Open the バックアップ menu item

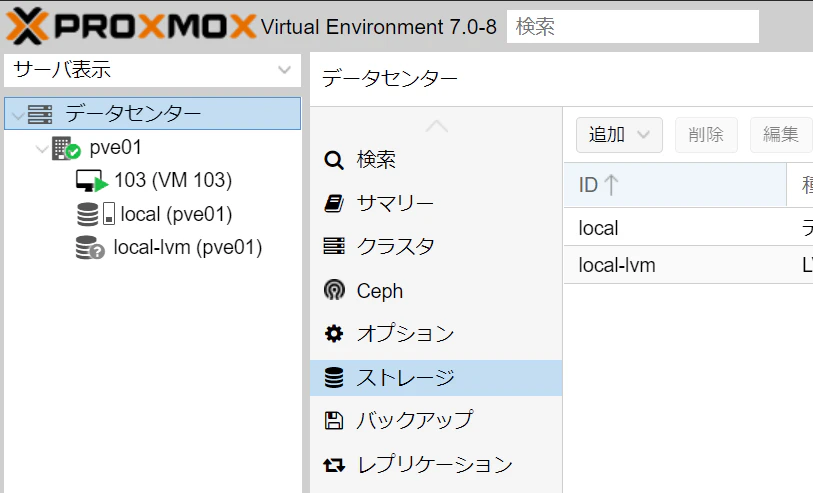click(x=436, y=420)
